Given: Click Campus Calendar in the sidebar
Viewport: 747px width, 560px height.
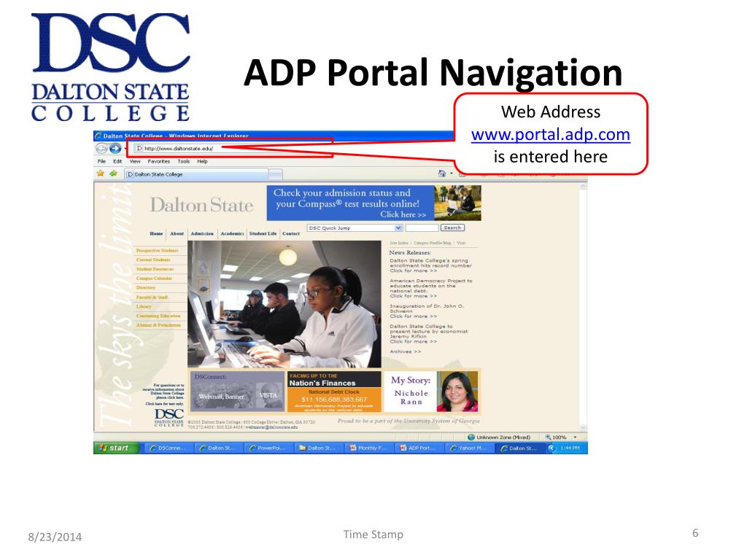Looking at the screenshot, I should point(154,279).
